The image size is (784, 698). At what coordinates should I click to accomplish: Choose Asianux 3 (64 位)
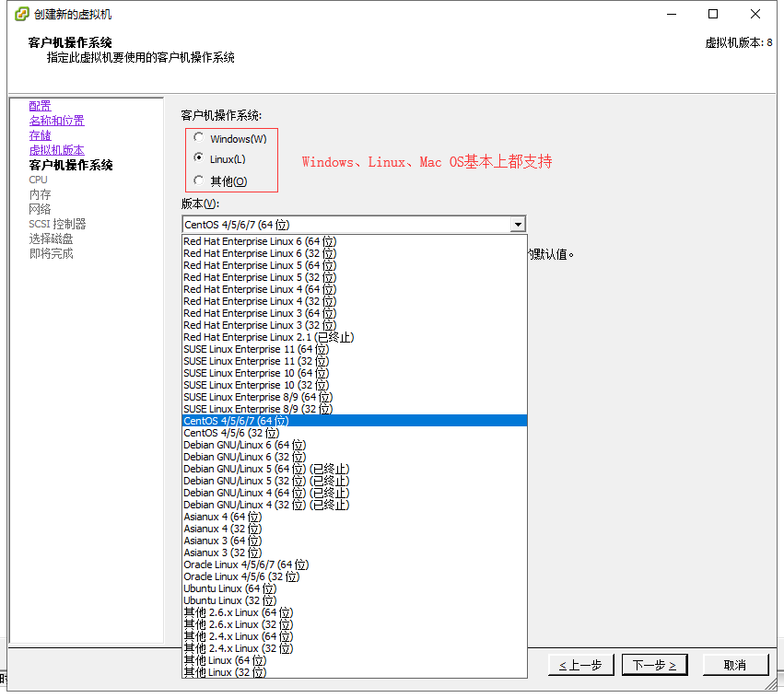(355, 541)
